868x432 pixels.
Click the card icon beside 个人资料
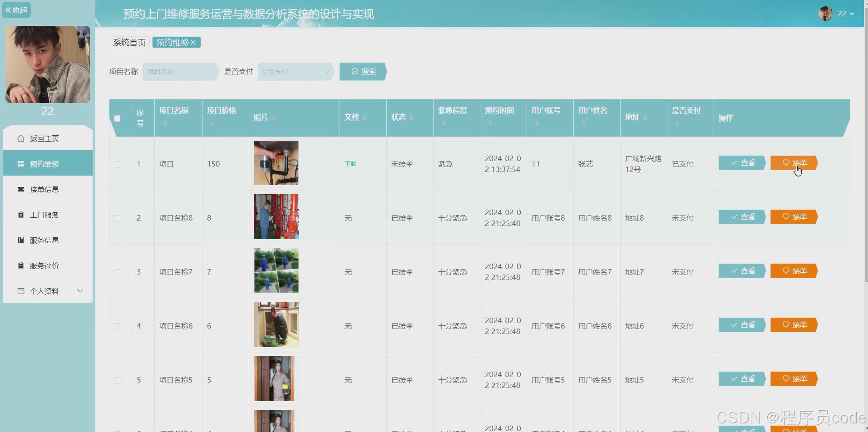(x=21, y=291)
